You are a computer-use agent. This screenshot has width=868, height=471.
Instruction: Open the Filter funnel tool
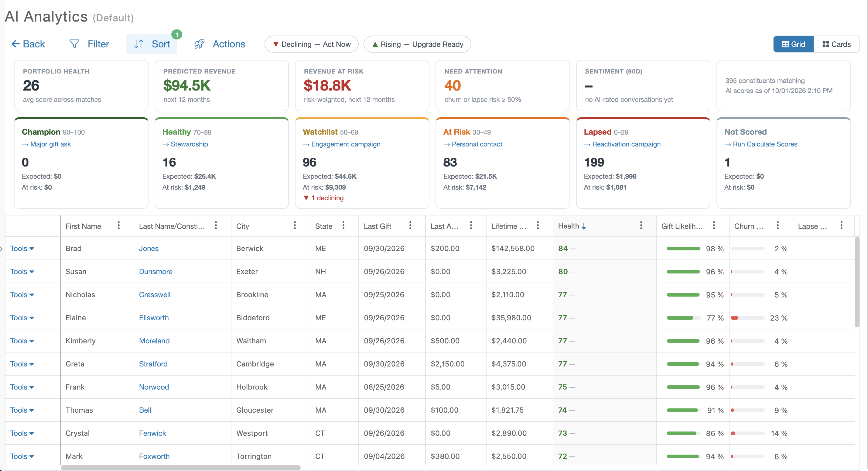click(x=89, y=44)
